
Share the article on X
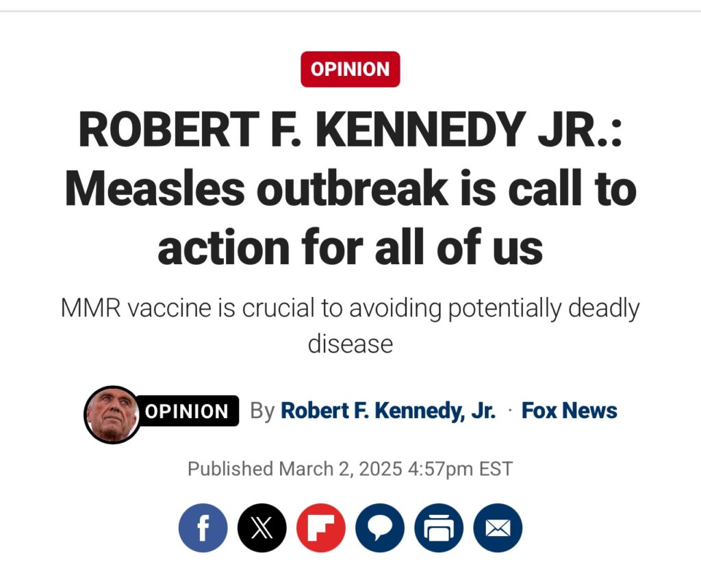[262, 528]
